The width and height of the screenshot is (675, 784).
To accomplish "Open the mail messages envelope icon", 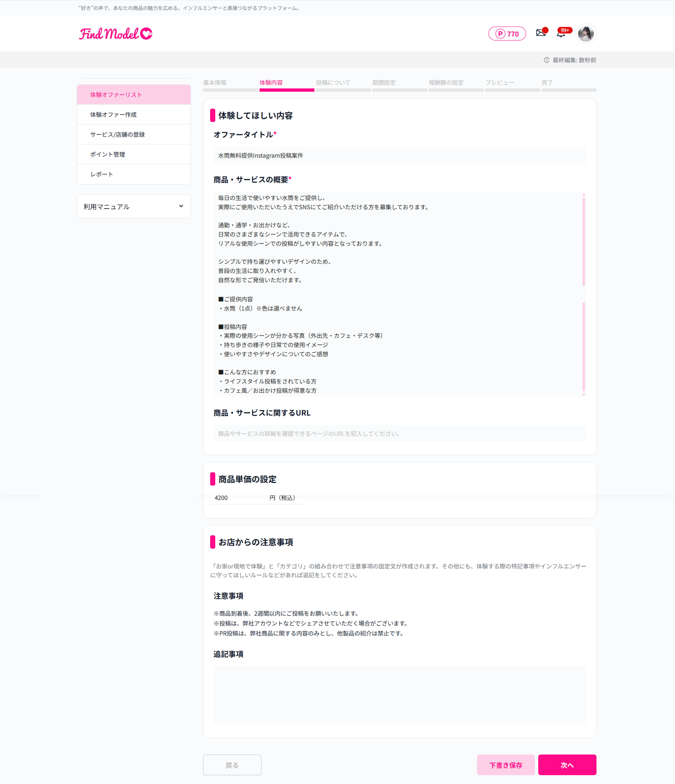I will [541, 33].
